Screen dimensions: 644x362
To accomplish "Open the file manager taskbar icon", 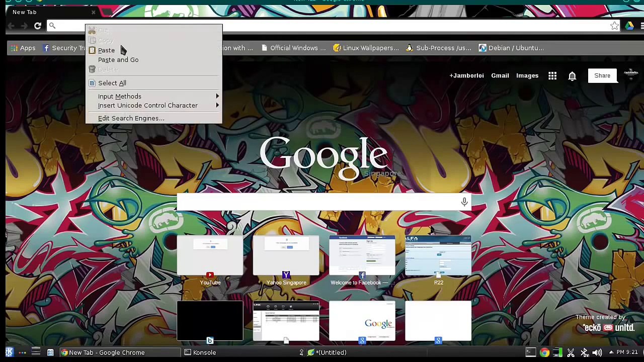I will pyautogui.click(x=50, y=352).
